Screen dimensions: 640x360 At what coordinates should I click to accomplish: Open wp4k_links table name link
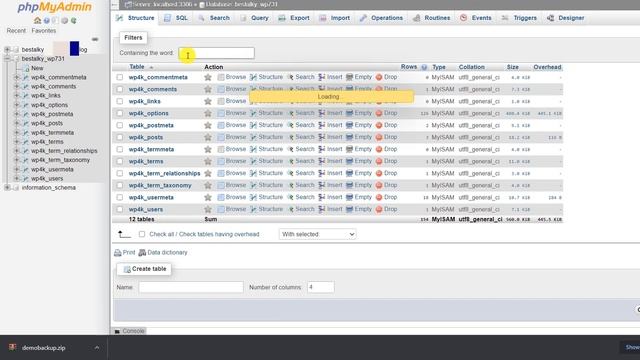144,101
